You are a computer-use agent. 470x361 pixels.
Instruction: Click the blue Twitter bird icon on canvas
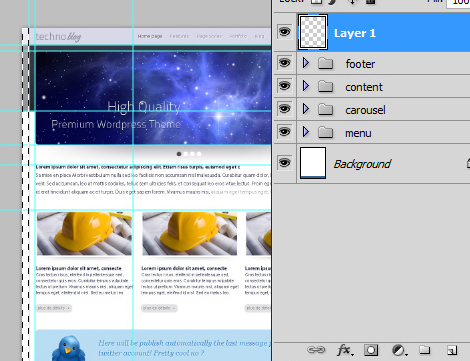coord(69,349)
